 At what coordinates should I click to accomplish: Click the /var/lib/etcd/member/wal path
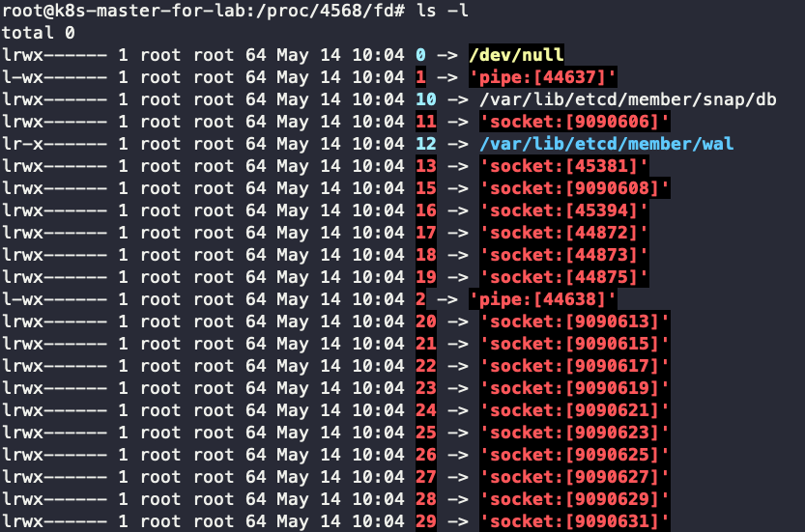[x=606, y=144]
